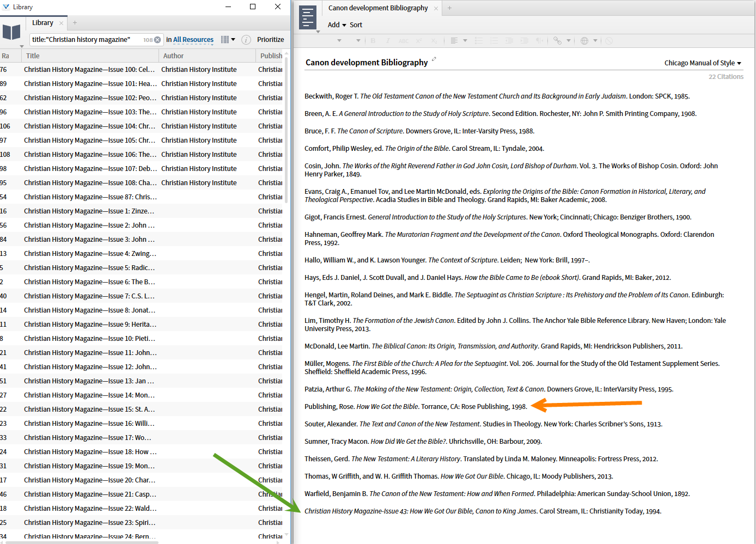Click the Beckwith, Roger T. citation

(x=497, y=96)
